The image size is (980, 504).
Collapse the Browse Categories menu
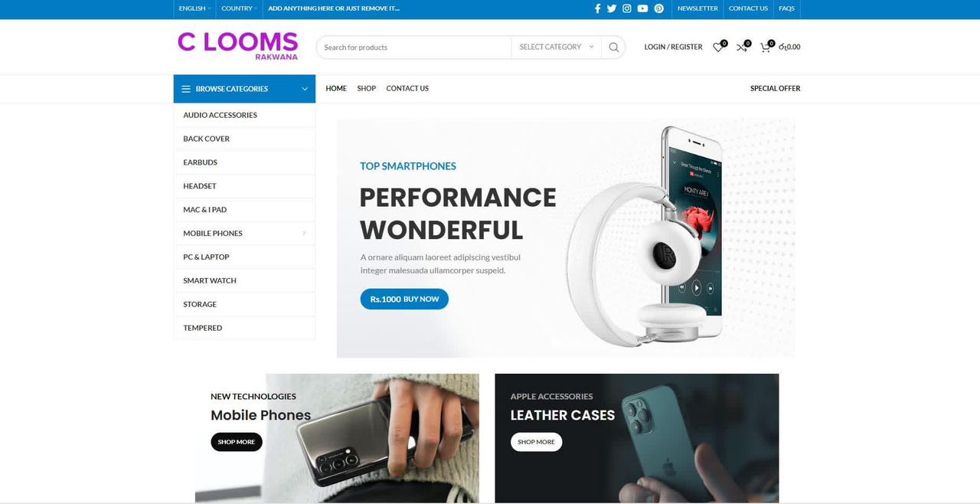click(244, 89)
